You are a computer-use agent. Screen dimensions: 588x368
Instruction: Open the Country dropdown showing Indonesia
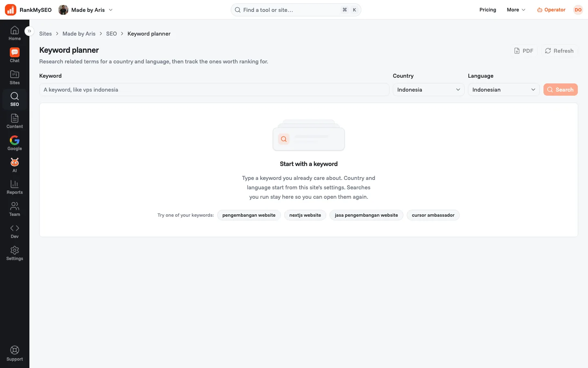[x=428, y=90]
